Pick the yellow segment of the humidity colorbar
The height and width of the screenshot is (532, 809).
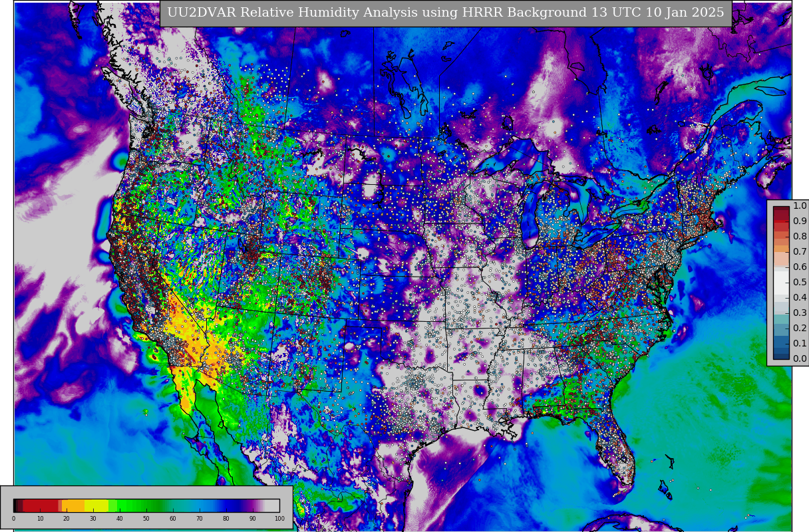coord(96,505)
